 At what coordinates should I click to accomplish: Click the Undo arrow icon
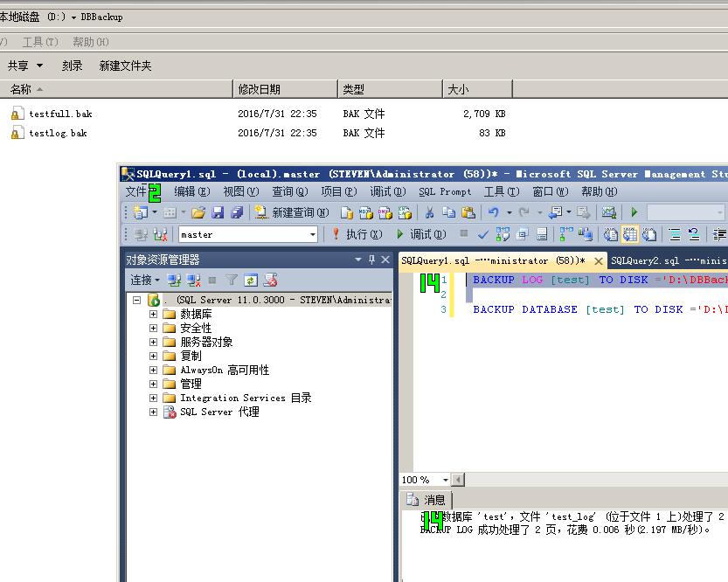coord(494,212)
